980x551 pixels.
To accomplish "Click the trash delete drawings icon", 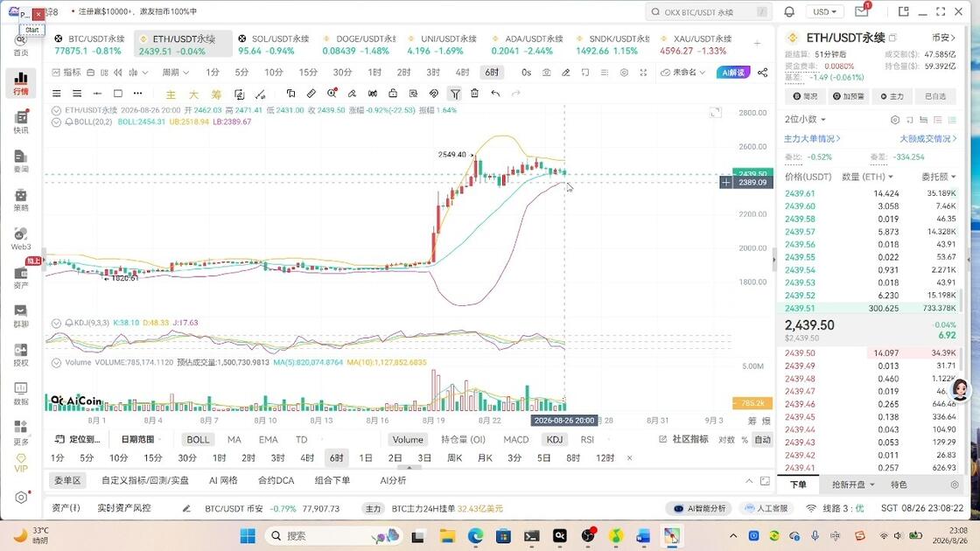I will [474, 93].
